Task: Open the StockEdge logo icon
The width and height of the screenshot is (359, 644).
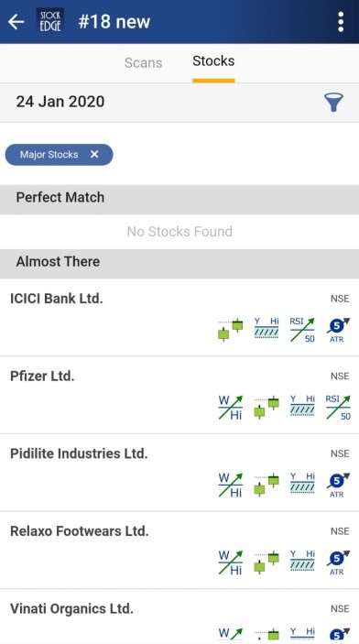Action: click(50, 21)
